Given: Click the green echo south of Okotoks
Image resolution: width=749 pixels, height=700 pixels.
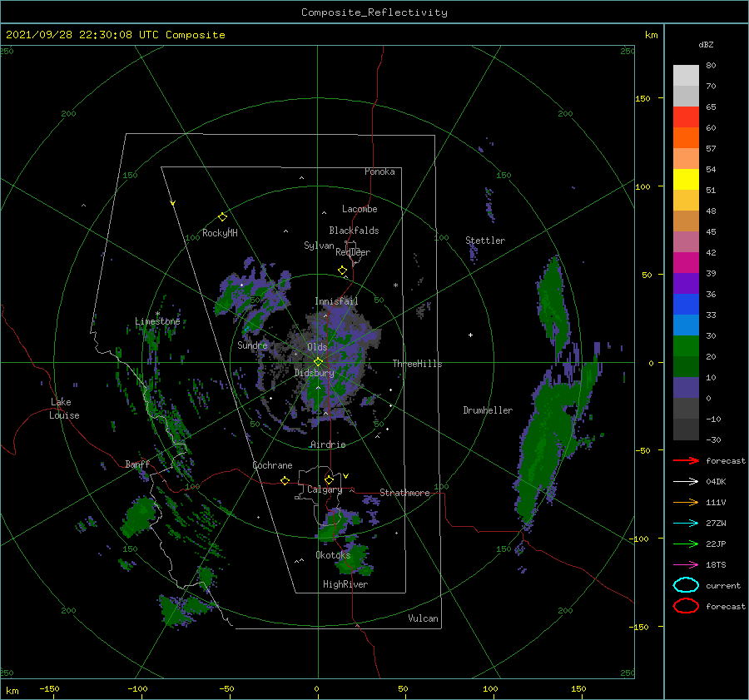Looking at the screenshot, I should coord(355,560).
